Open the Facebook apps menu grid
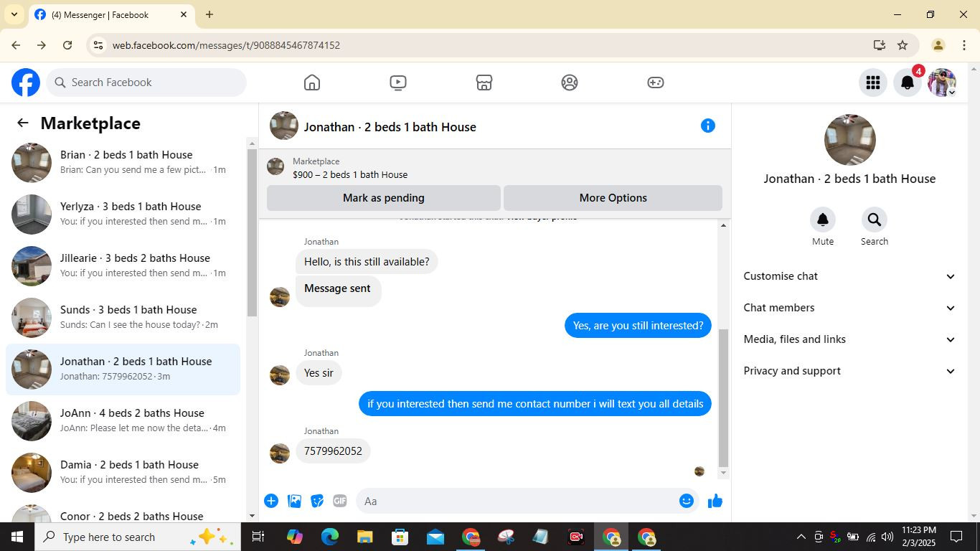 [873, 83]
